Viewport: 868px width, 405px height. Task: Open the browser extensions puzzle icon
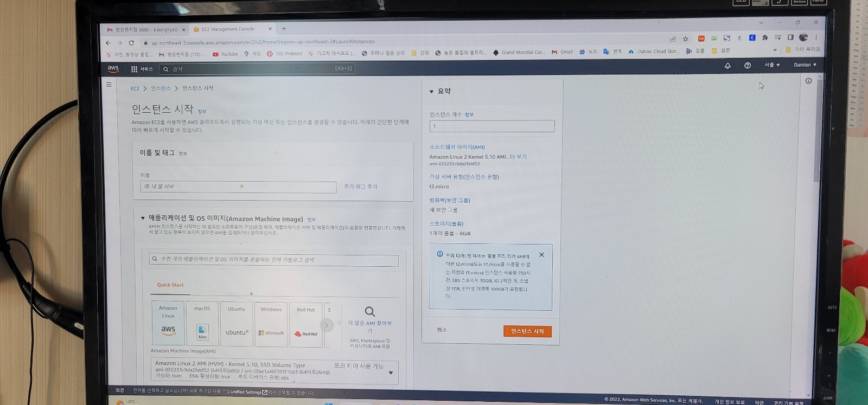(765, 38)
